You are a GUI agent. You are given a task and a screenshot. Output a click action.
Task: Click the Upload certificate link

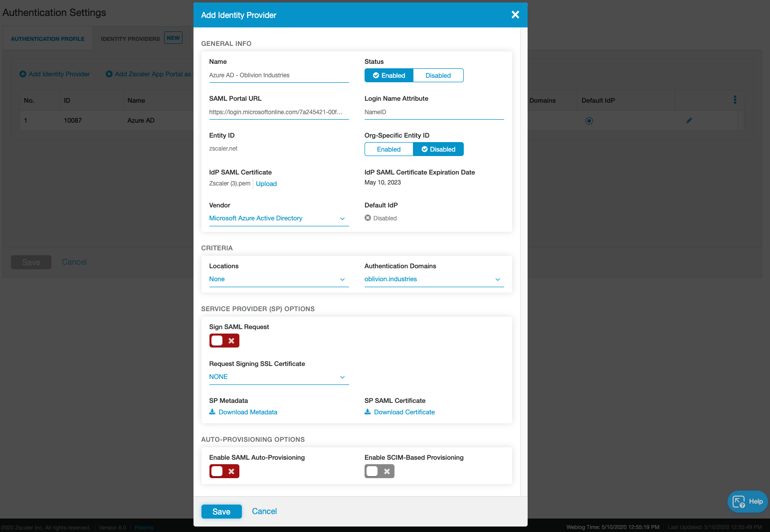coord(266,184)
